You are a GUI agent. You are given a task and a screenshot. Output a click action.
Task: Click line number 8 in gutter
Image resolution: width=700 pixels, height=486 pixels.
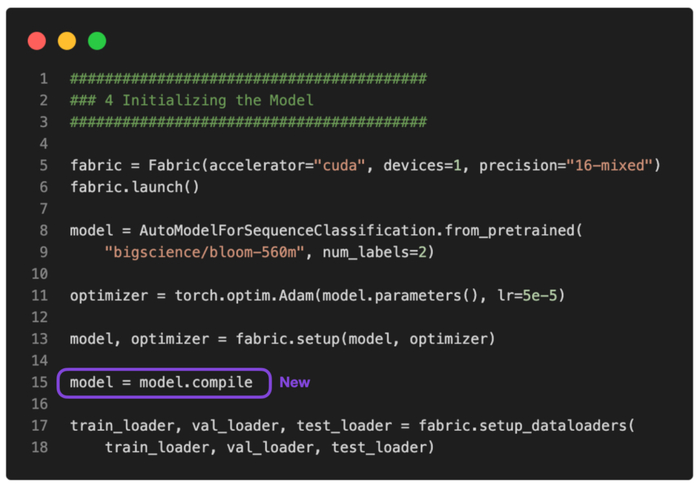click(44, 230)
